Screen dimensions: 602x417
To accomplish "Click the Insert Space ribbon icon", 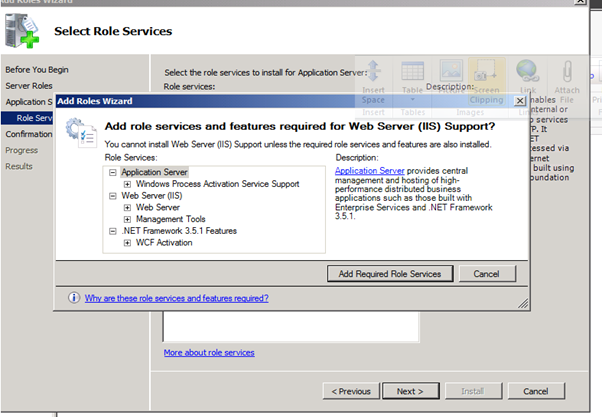I will [373, 72].
